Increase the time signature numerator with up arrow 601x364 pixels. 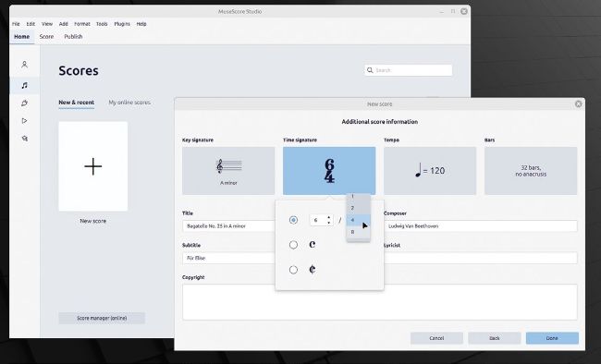pos(328,218)
